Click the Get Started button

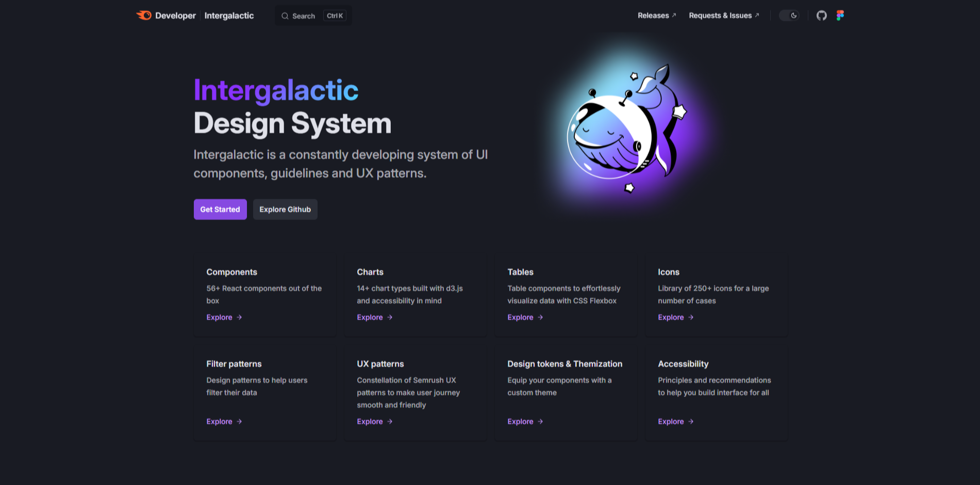pos(220,209)
